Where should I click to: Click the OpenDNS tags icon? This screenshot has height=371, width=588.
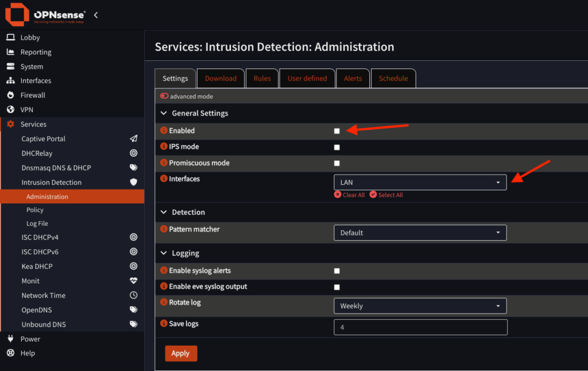pos(133,310)
